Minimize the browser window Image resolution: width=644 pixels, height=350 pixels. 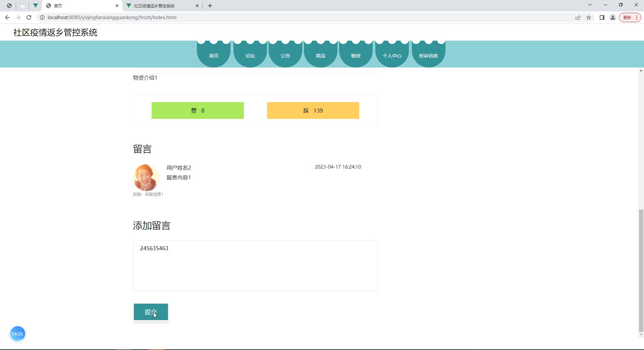tap(605, 5)
